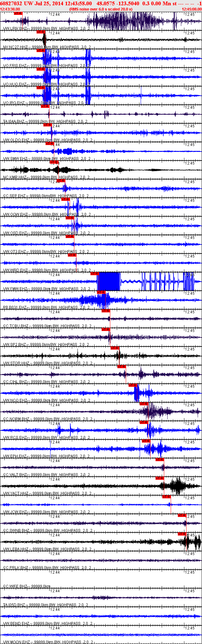The width and height of the screenshot is (202, 644).
Task: Select the CC TCBU BHZ station label
Action: pyautogui.click(x=16, y=326)
